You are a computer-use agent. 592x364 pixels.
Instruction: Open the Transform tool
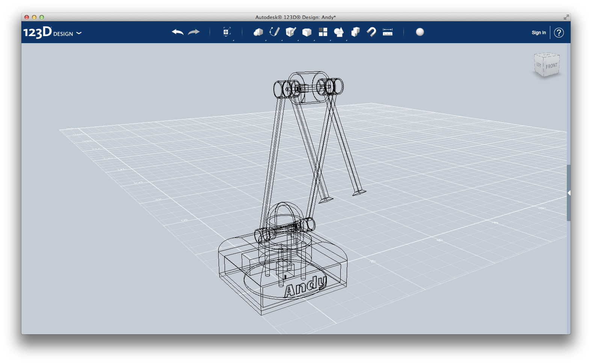227,32
